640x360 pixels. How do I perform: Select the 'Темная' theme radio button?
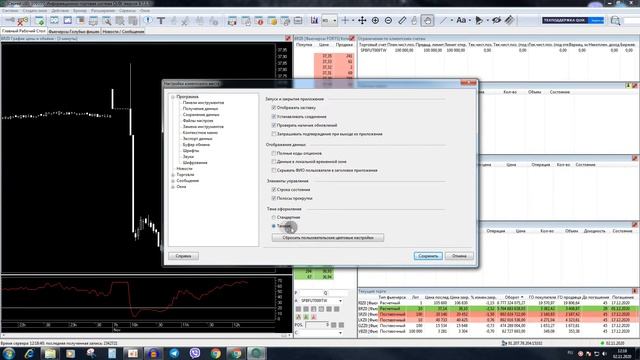click(x=274, y=226)
